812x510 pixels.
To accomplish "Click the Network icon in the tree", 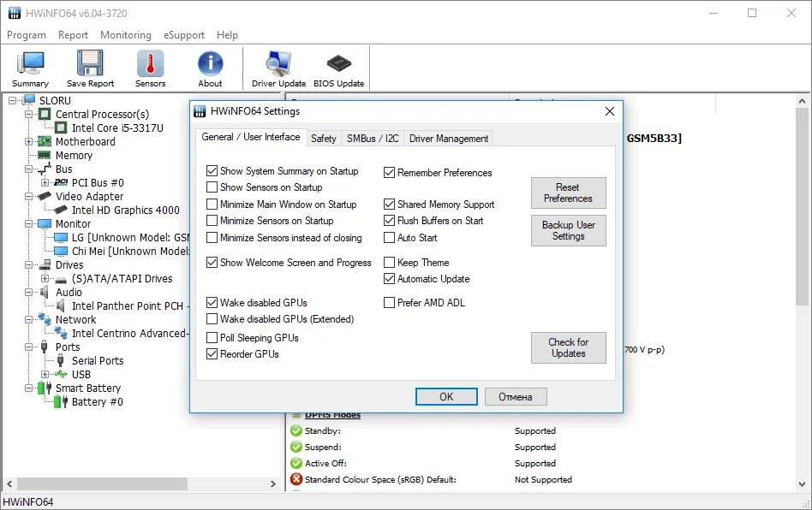I will click(45, 319).
